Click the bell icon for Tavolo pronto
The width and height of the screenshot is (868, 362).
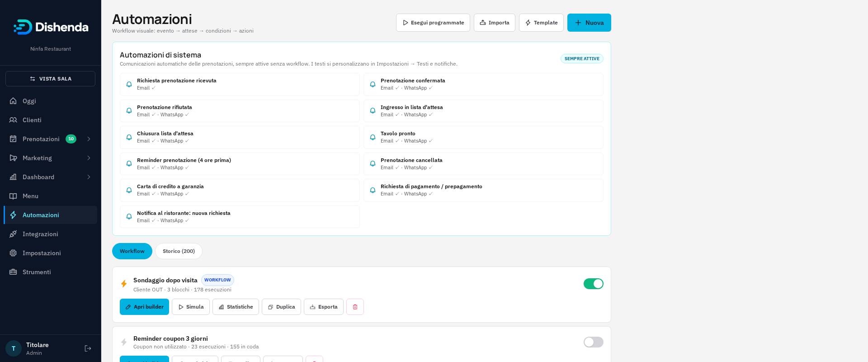(x=373, y=137)
